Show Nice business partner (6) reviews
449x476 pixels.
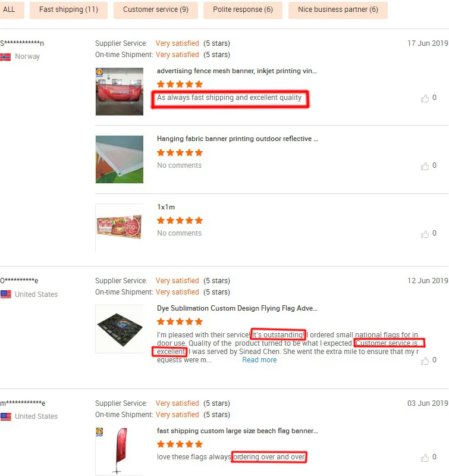(338, 10)
